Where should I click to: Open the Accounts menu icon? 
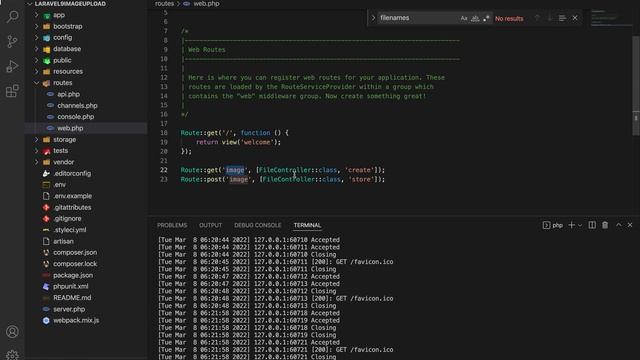click(12, 331)
